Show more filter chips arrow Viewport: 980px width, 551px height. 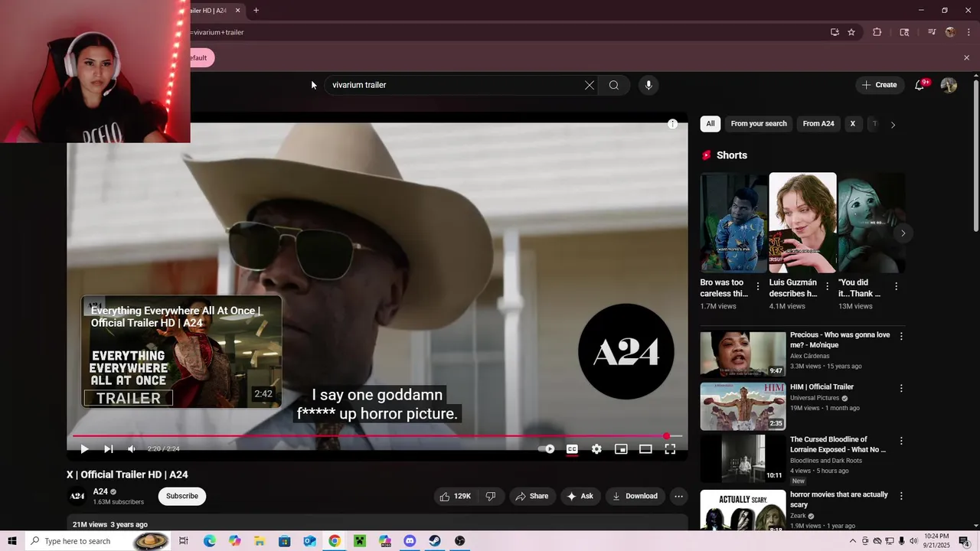coord(893,124)
